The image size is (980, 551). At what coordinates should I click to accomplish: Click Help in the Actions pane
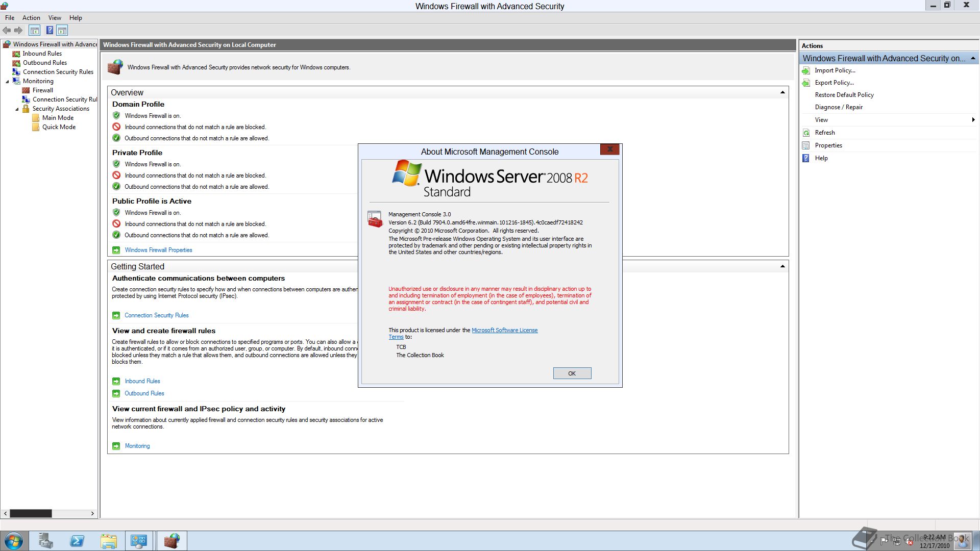tap(821, 158)
